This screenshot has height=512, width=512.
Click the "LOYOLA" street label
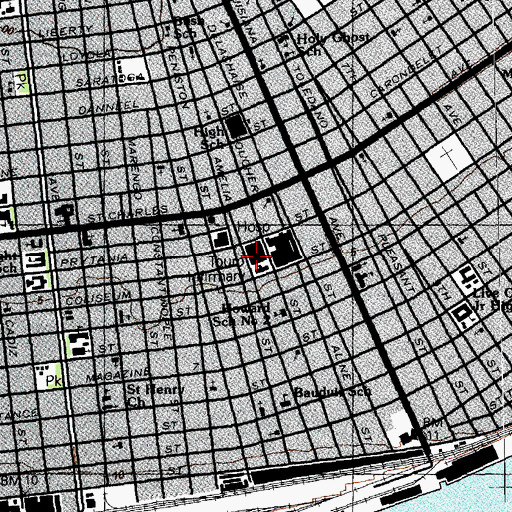(x=86, y=56)
